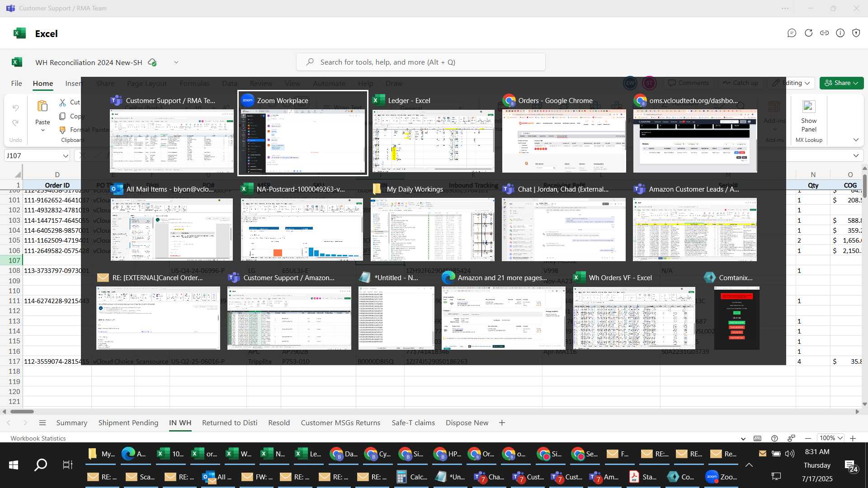Open the info icon in Teams header
Image resolution: width=868 pixels, height=488 pixels.
pyautogui.click(x=840, y=33)
